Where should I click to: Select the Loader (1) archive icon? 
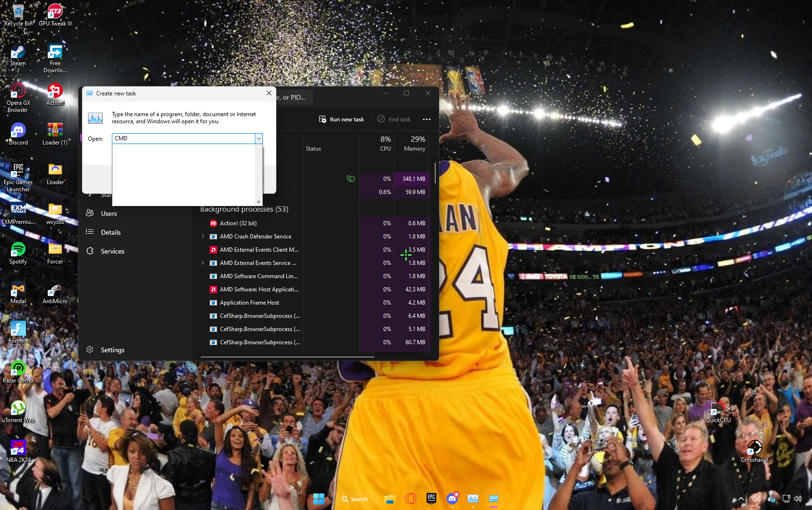tap(55, 134)
